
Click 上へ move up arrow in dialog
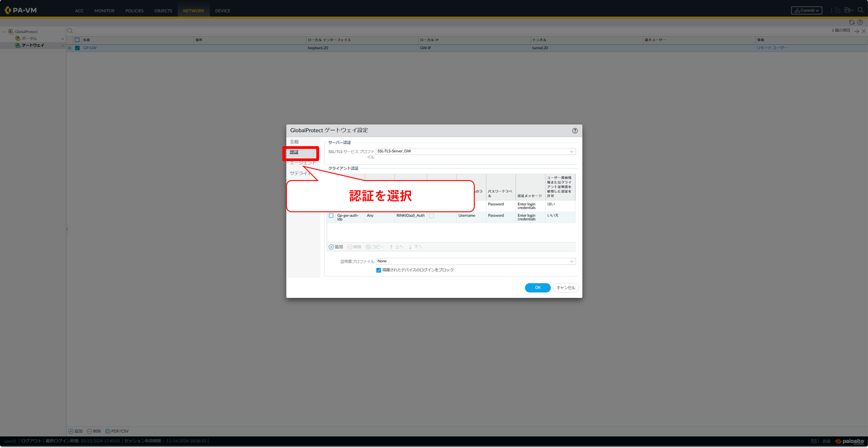[391, 247]
